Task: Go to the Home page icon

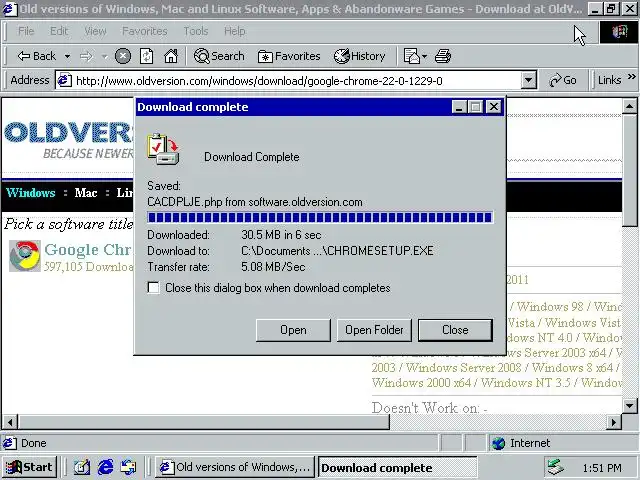Action: (171, 56)
